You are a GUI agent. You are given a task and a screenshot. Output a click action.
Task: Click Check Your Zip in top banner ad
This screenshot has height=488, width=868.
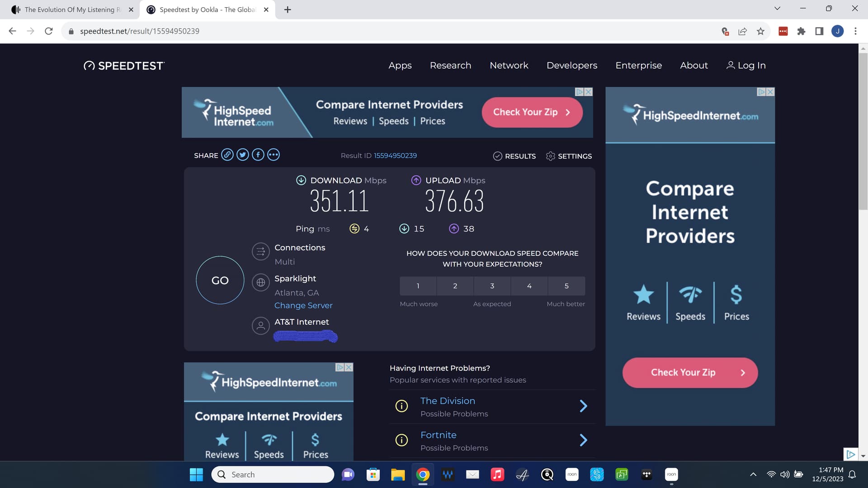point(532,112)
